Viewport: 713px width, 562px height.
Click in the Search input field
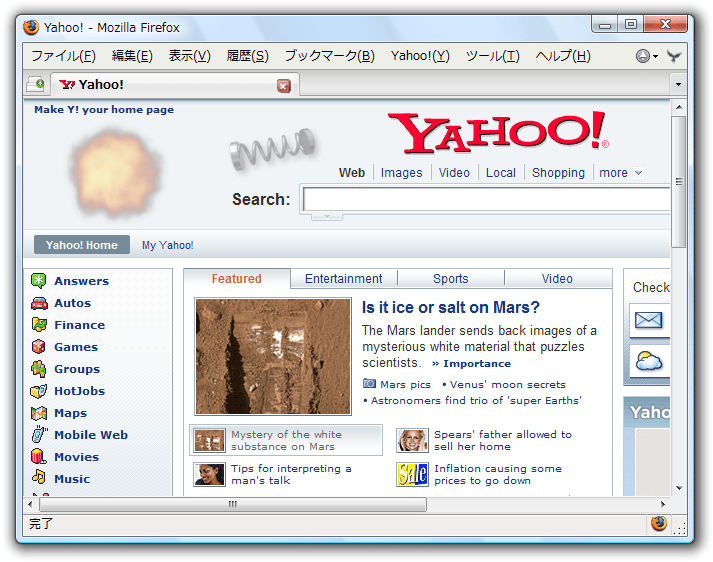coord(486,199)
